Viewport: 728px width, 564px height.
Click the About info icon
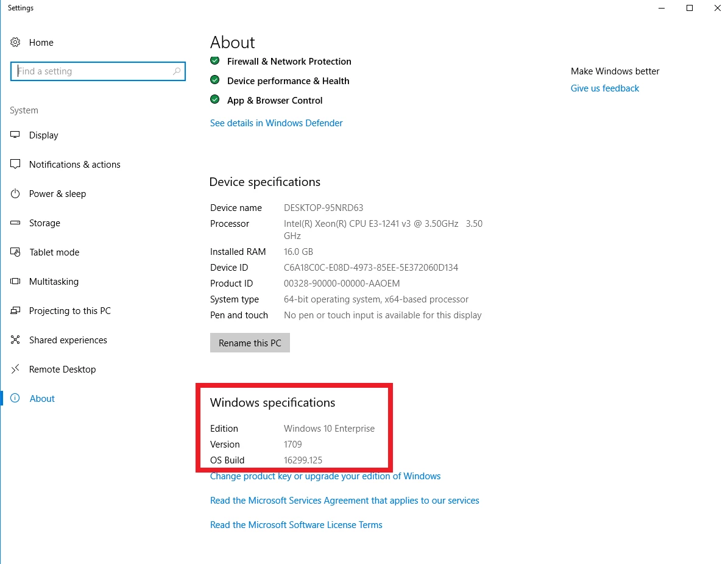click(15, 398)
